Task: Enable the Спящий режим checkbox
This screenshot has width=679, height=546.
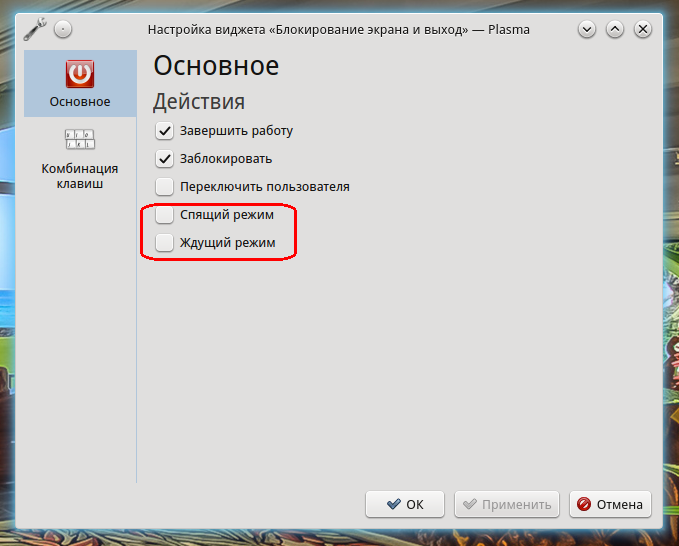Action: click(165, 215)
